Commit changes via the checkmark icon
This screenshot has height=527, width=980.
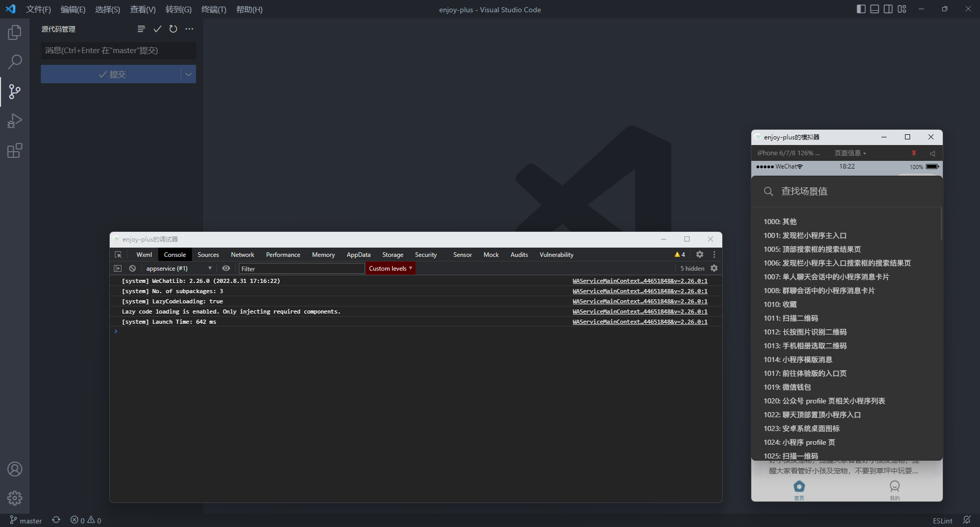(157, 29)
